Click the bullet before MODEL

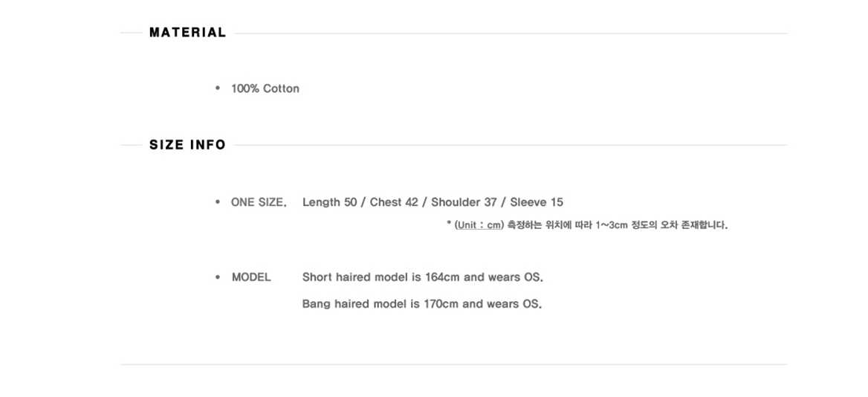coord(218,277)
